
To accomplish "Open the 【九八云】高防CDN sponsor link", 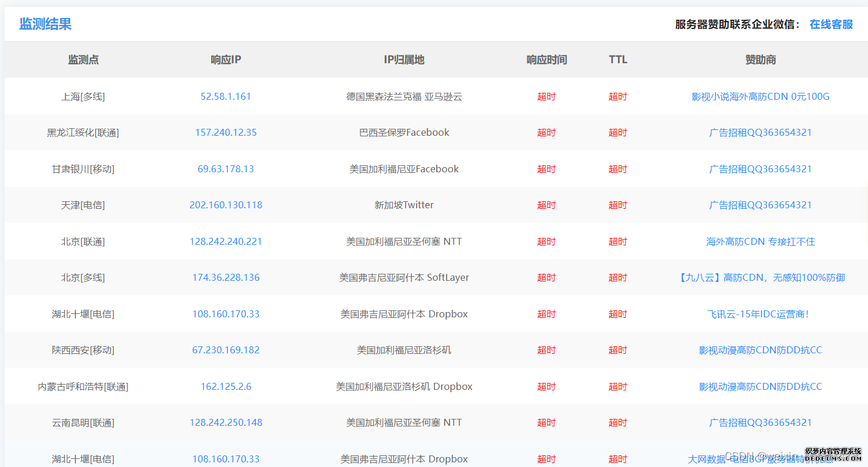I will [x=760, y=277].
